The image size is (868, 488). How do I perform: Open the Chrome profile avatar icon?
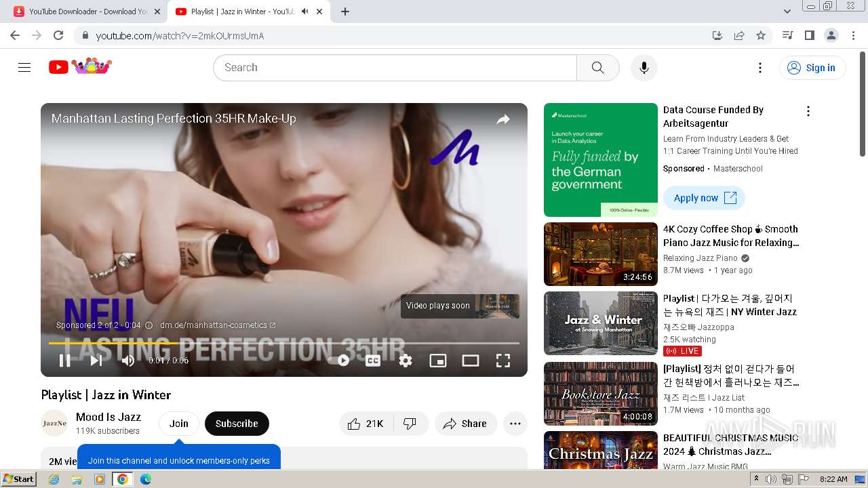coord(831,35)
